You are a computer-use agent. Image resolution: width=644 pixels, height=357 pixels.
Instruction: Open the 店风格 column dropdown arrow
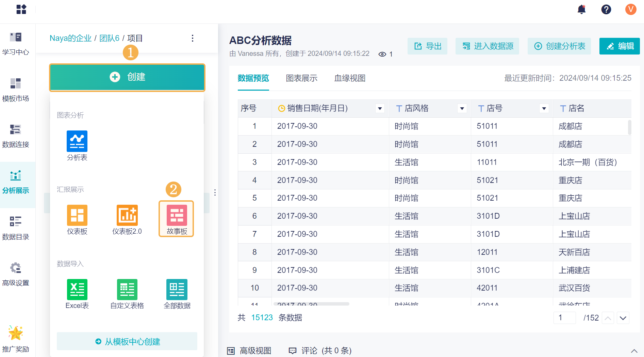tap(462, 109)
